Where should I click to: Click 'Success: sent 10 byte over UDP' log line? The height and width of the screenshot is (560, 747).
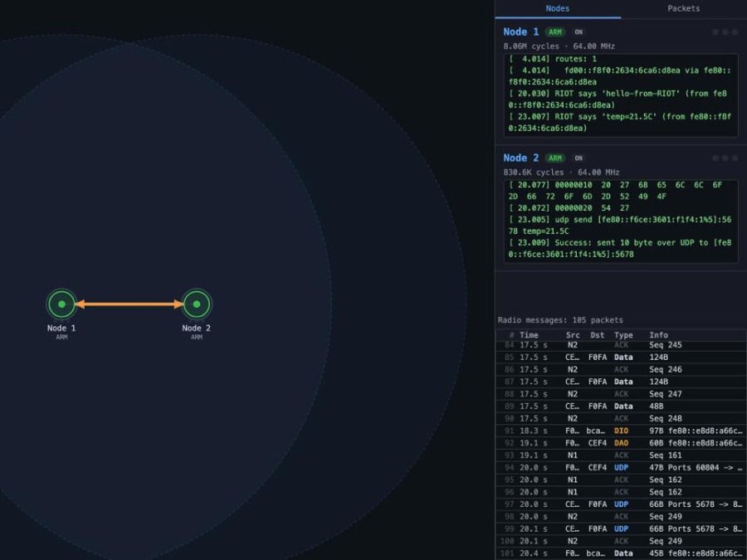coord(619,249)
